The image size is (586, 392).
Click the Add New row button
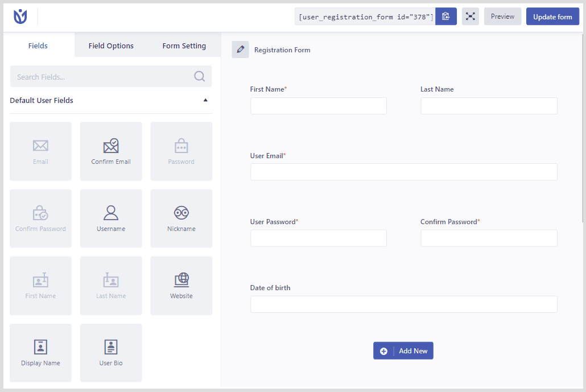pyautogui.click(x=403, y=350)
